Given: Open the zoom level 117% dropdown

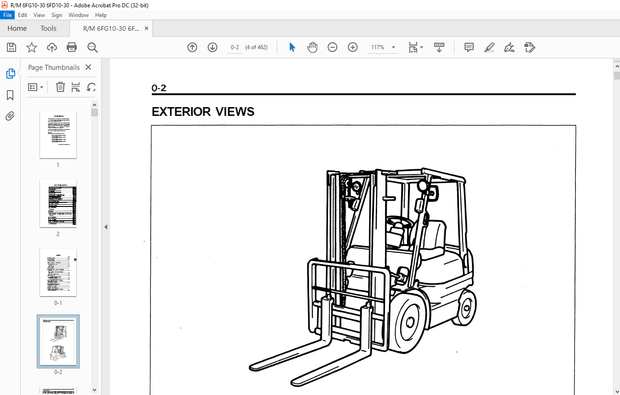Looking at the screenshot, I should tap(393, 47).
